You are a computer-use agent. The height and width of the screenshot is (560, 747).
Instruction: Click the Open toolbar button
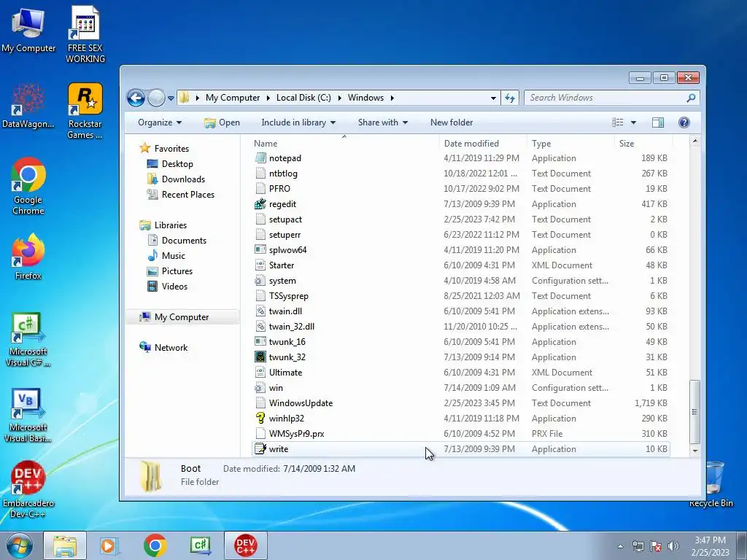coord(222,122)
